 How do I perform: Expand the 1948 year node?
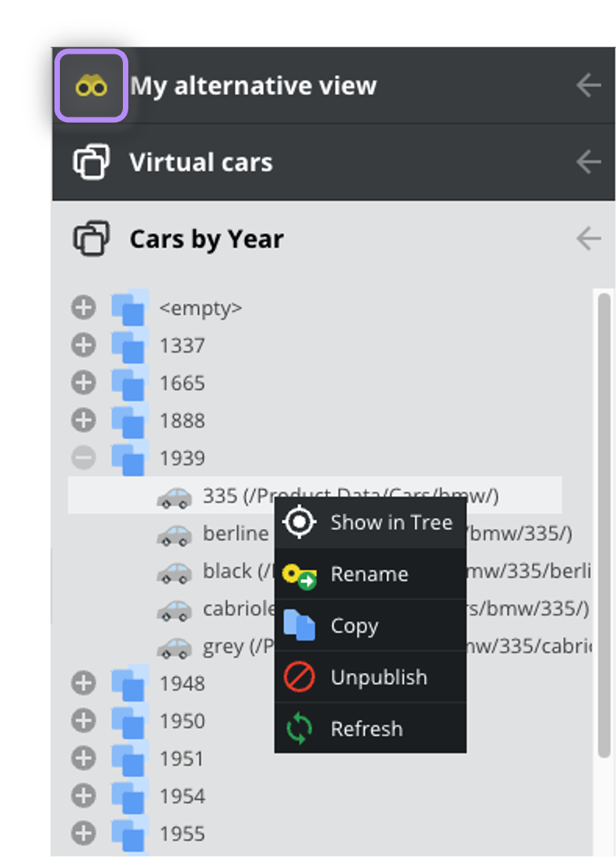[x=83, y=683]
